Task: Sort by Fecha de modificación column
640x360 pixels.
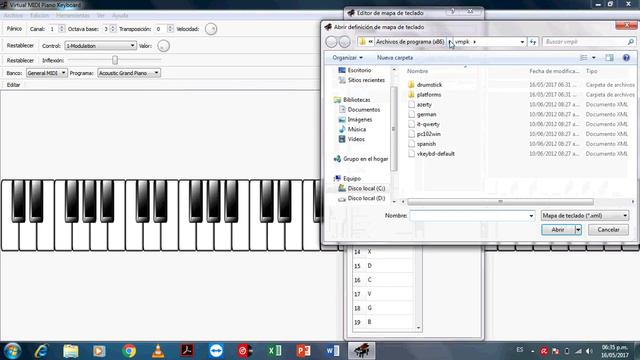Action: 554,71
